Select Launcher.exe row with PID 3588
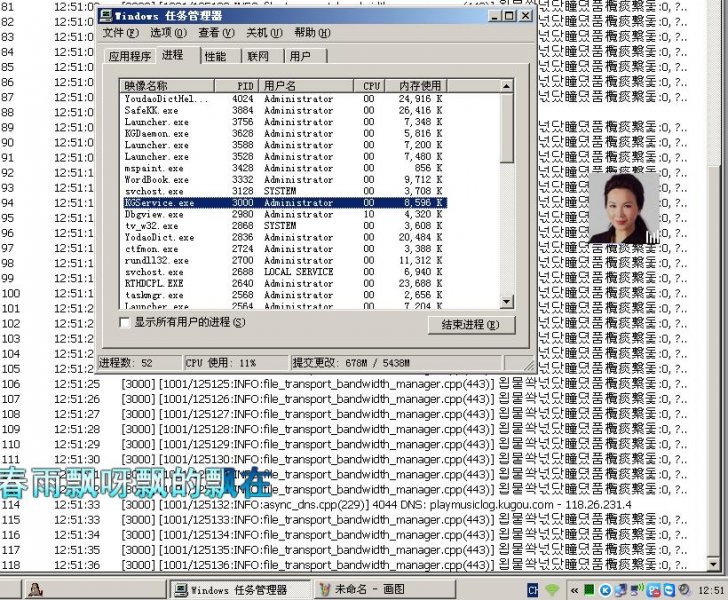 [x=284, y=145]
